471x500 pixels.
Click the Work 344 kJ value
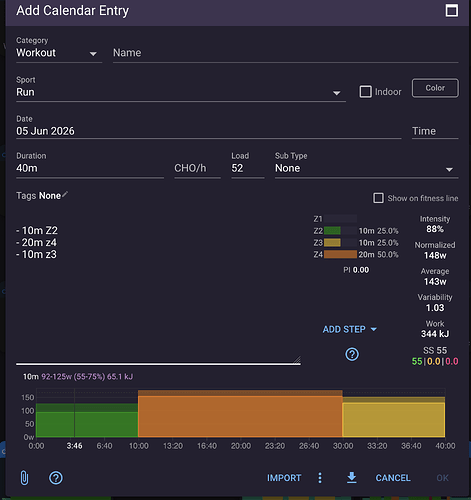(435, 334)
